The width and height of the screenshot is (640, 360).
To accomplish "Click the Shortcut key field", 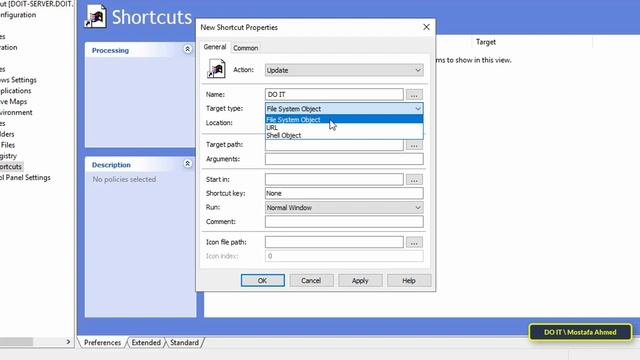I will 344,193.
